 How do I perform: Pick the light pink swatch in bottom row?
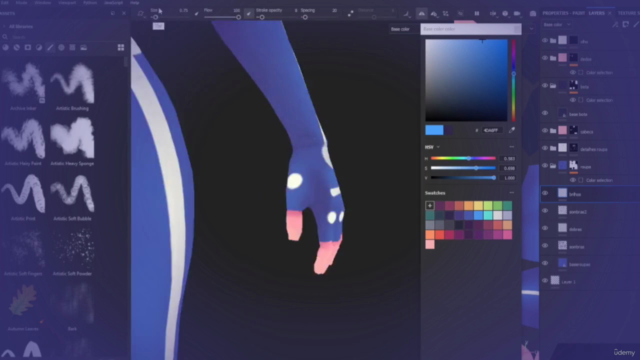[x=430, y=244]
